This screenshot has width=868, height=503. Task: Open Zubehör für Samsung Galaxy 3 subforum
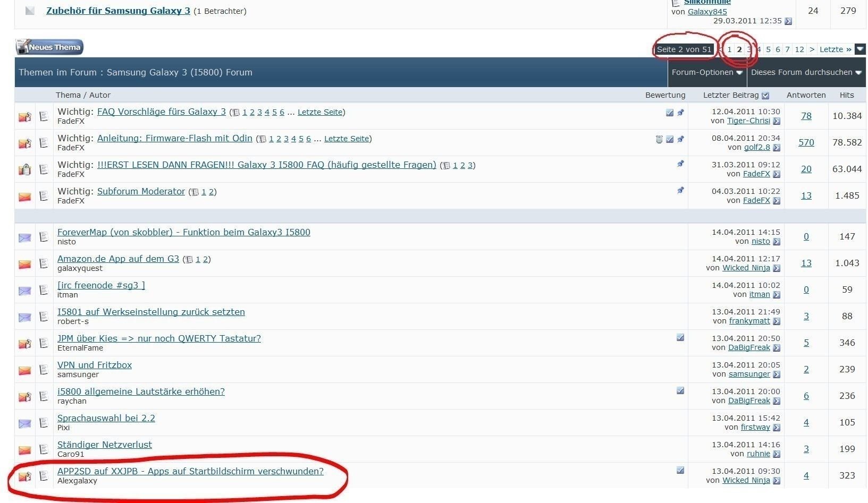point(118,11)
